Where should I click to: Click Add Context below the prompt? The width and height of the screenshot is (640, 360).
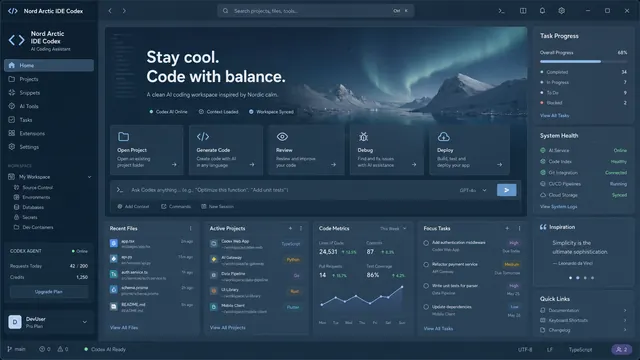133,207
